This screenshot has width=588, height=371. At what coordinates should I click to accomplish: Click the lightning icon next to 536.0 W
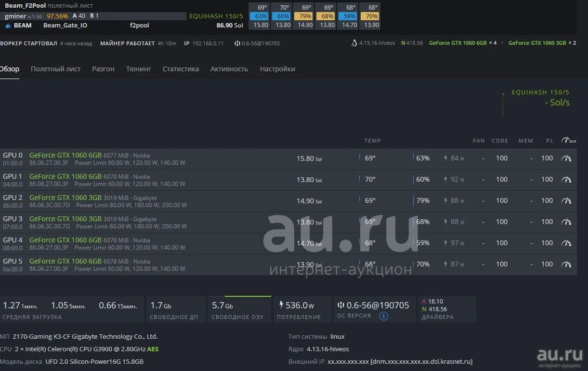[x=281, y=305]
